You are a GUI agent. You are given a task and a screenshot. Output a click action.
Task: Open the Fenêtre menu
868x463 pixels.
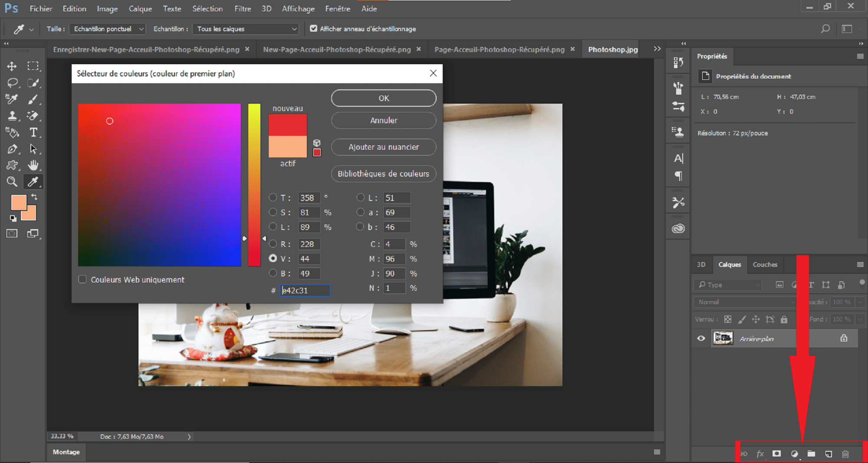338,9
